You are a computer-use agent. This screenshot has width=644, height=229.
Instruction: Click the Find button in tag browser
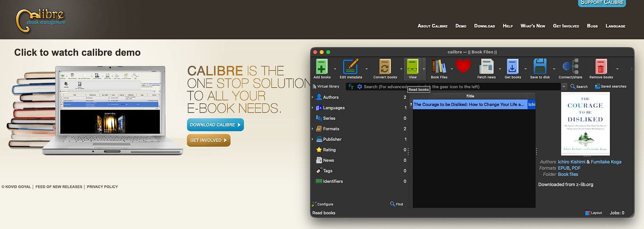[397, 204]
